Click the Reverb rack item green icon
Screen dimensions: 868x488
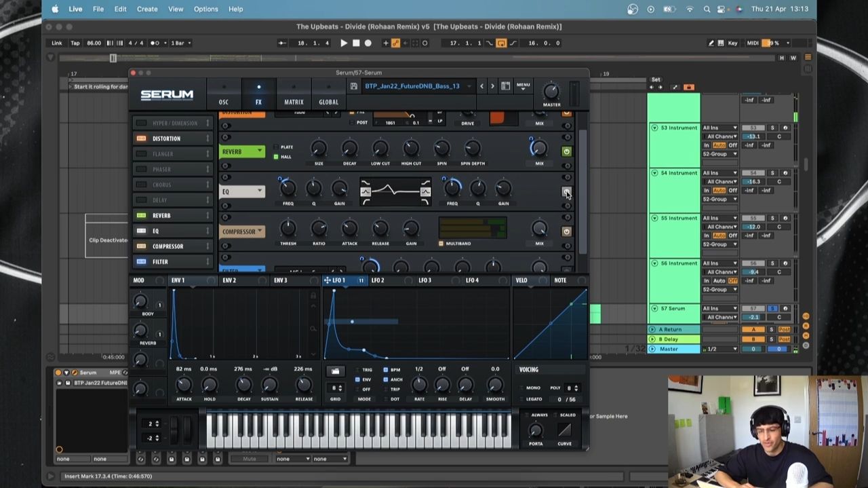pyautogui.click(x=141, y=215)
